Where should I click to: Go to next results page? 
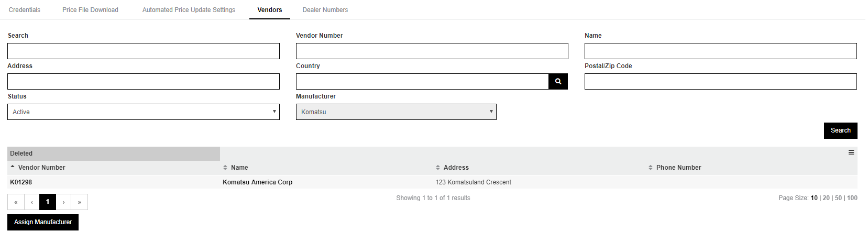pos(64,202)
